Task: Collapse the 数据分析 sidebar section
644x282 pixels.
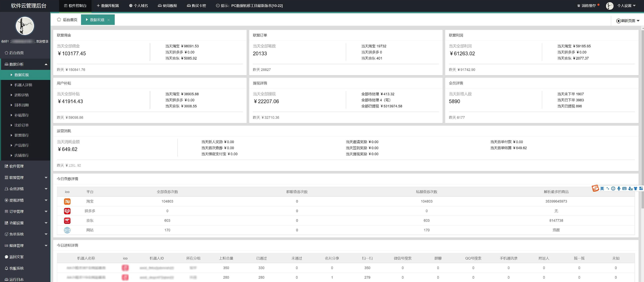Action: point(25,64)
